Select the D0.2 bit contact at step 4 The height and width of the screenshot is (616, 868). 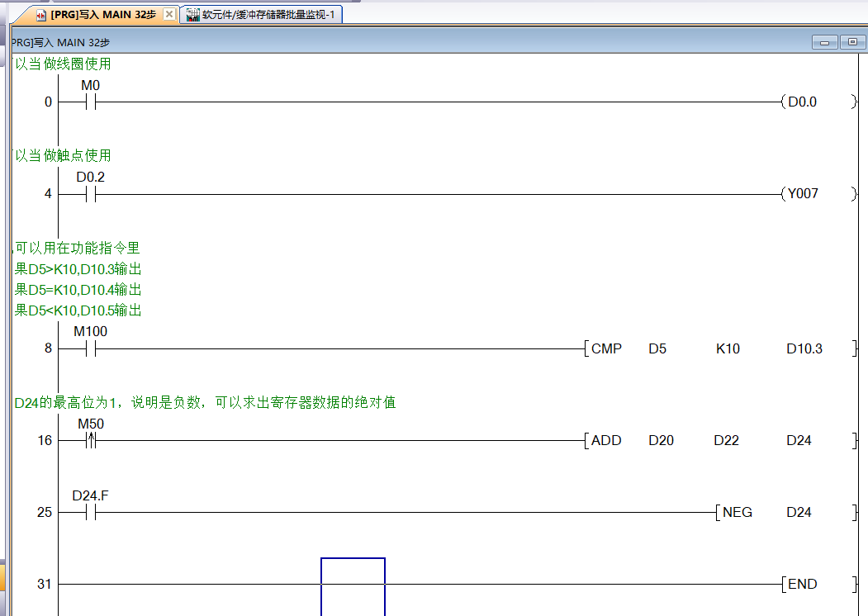tap(91, 193)
